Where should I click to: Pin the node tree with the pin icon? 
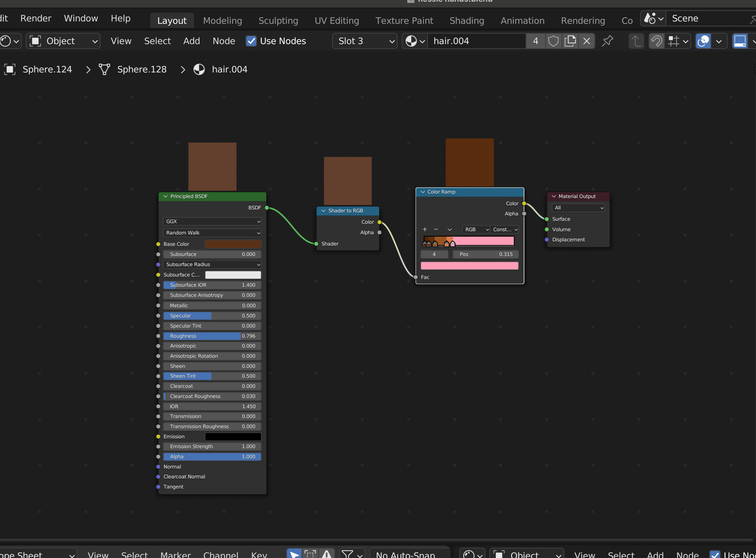(607, 41)
